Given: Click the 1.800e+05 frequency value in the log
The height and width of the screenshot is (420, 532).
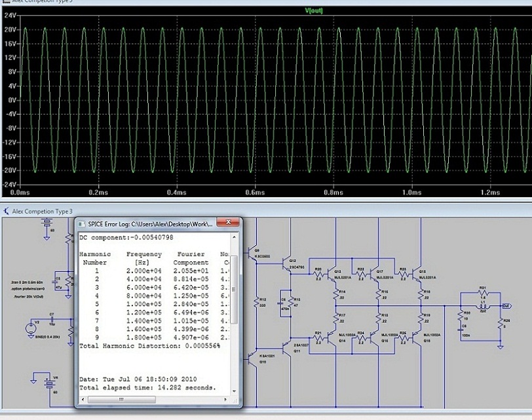Looking at the screenshot, I should pyautogui.click(x=144, y=337).
